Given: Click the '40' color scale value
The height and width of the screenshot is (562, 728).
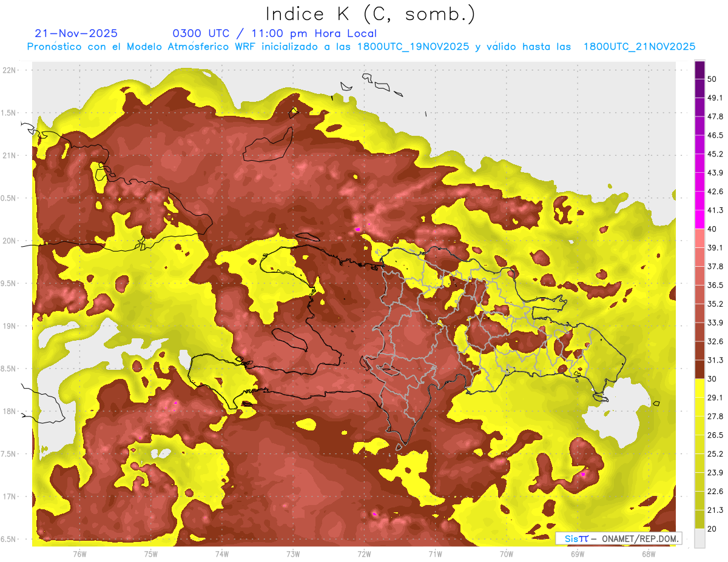Looking at the screenshot, I should click(712, 229).
